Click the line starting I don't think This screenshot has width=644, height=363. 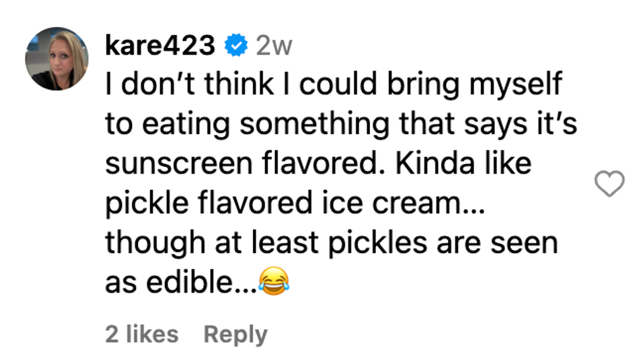pos(334,85)
